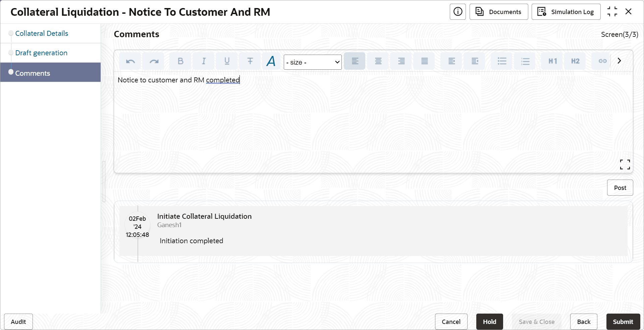Image resolution: width=644 pixels, height=330 pixels.
Task: Insert a numbered list
Action: pos(525,61)
